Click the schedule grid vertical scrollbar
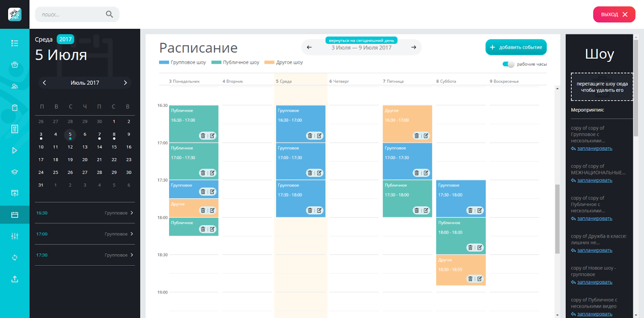The width and height of the screenshot is (644, 318). click(557, 219)
